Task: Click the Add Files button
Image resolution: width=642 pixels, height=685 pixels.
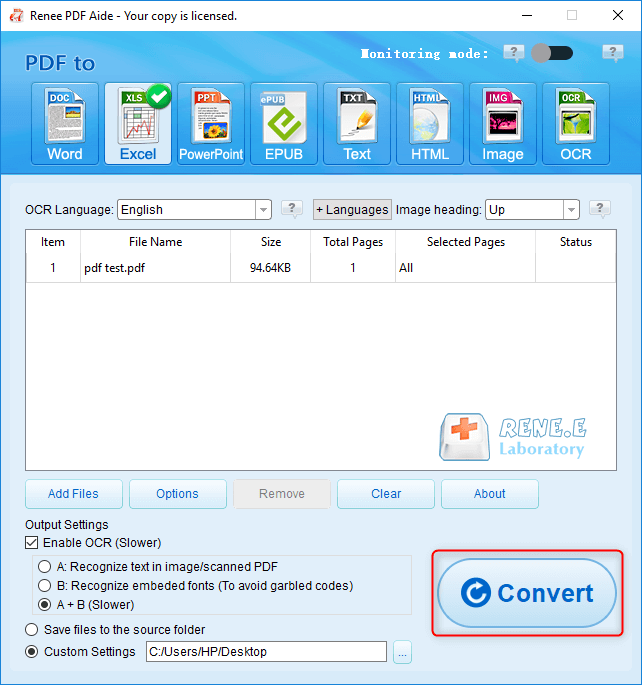Action: [x=74, y=494]
